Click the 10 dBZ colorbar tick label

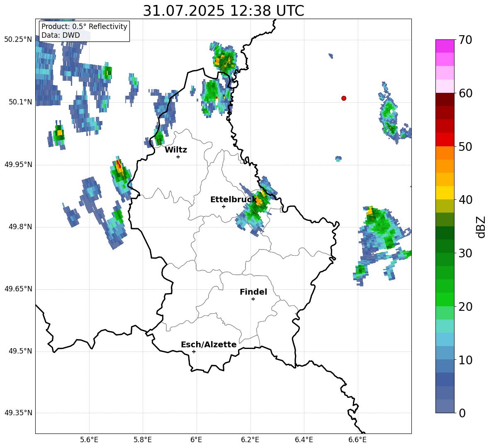tap(465, 360)
